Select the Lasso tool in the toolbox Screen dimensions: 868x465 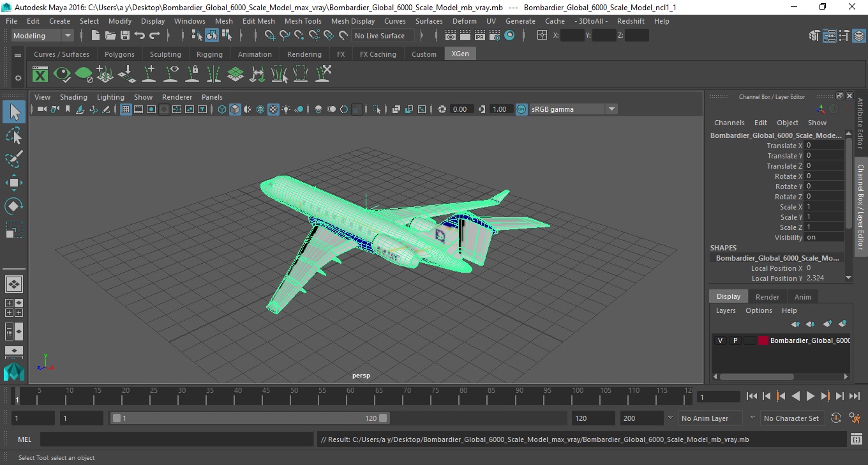(x=14, y=135)
